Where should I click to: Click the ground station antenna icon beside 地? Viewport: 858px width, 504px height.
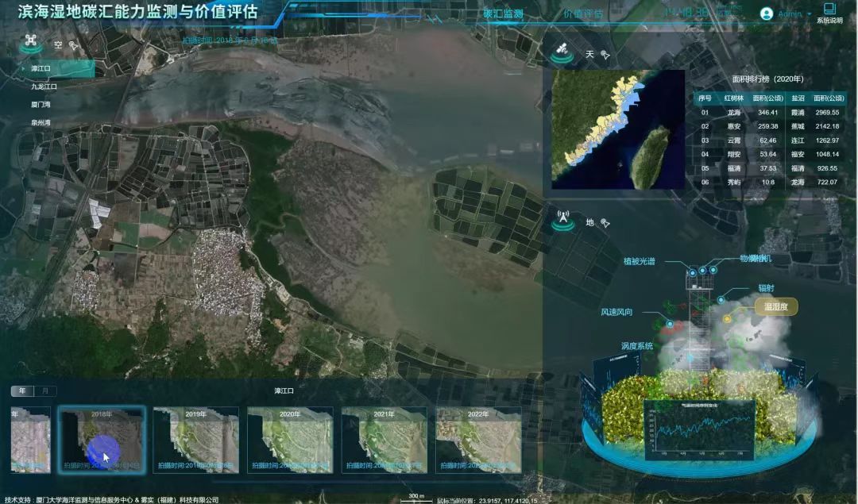(x=563, y=221)
